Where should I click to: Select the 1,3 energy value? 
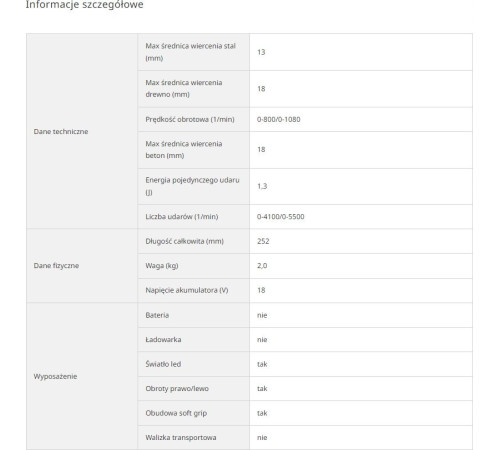(x=262, y=186)
